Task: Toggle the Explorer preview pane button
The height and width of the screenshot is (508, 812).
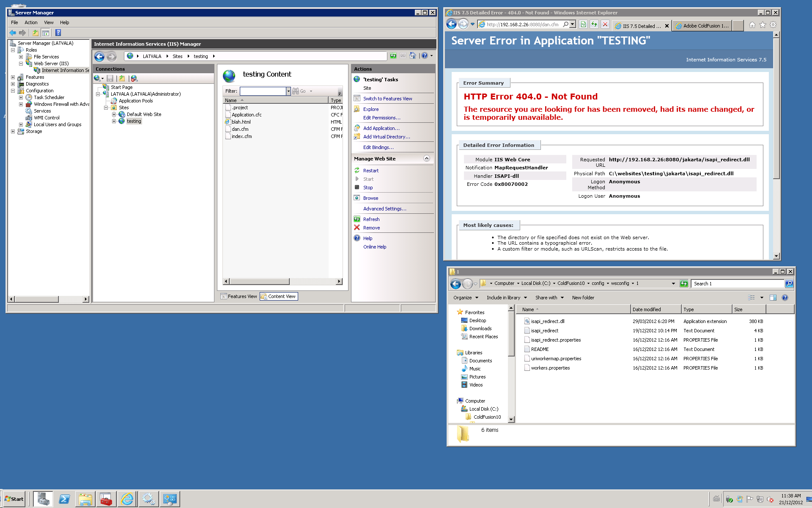Action: point(773,298)
